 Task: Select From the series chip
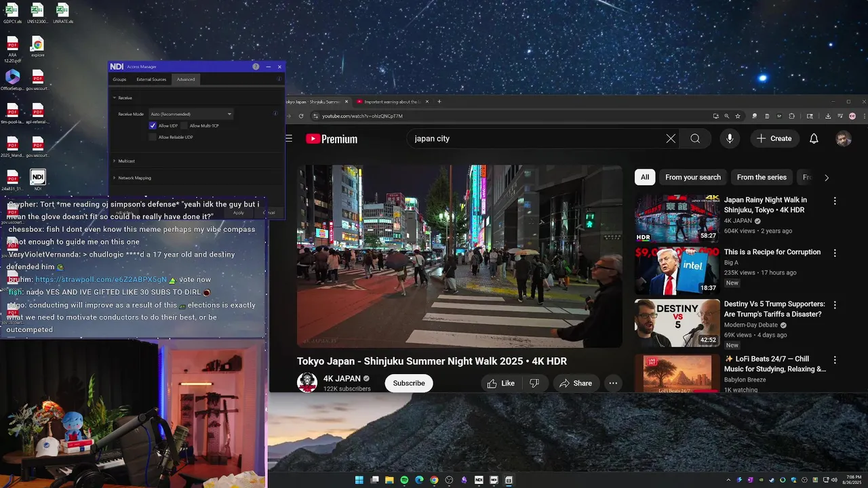click(762, 178)
